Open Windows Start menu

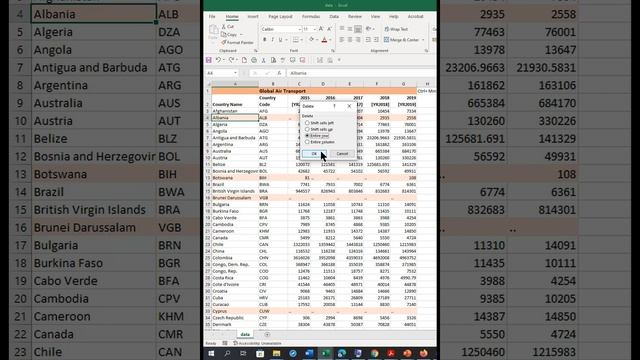tap(211, 353)
